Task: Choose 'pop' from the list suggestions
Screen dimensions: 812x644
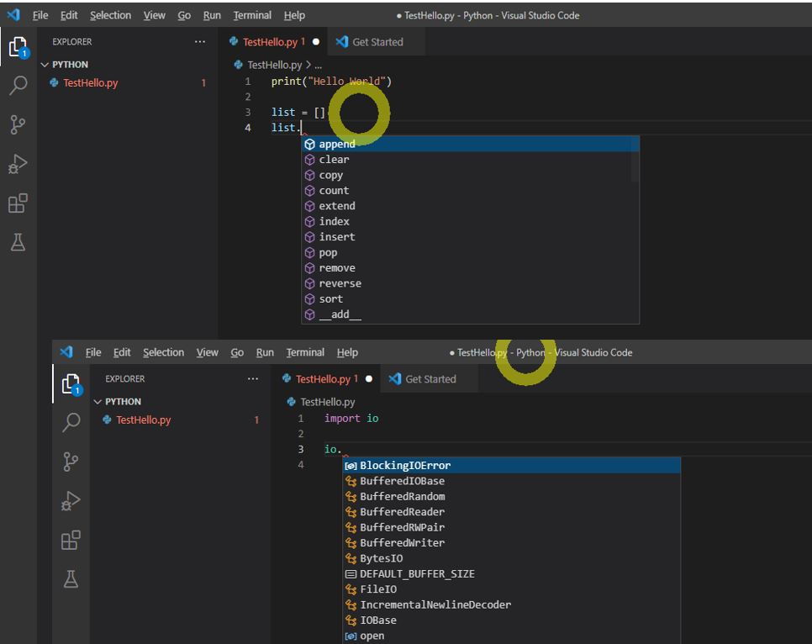Action: click(470, 253)
